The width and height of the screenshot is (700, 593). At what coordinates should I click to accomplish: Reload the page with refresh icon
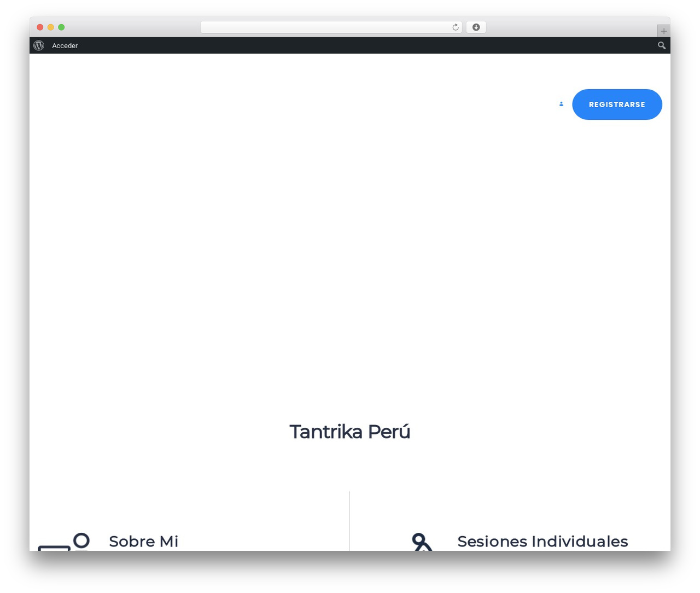pyautogui.click(x=455, y=27)
